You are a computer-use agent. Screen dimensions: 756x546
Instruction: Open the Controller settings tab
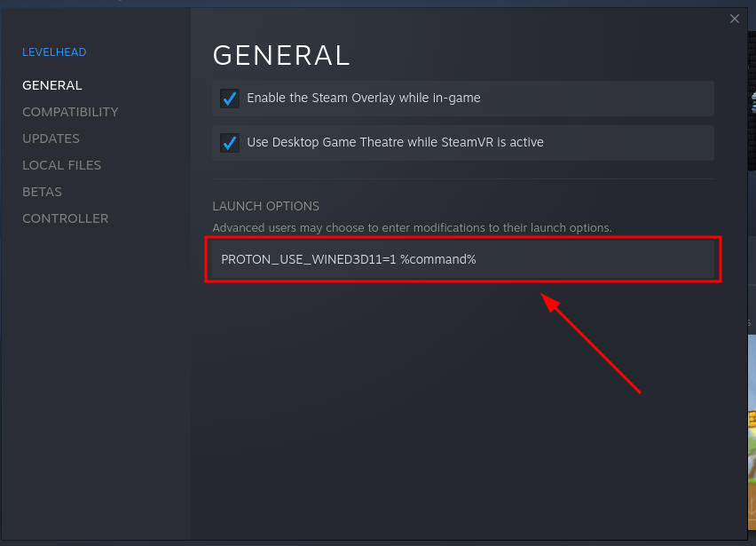(65, 219)
